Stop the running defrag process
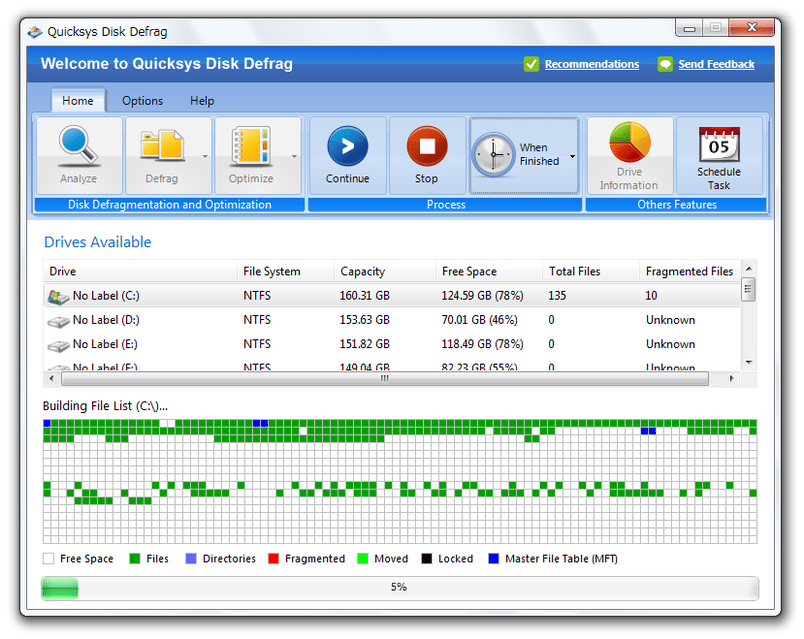The width and height of the screenshot is (804, 639). point(427,156)
